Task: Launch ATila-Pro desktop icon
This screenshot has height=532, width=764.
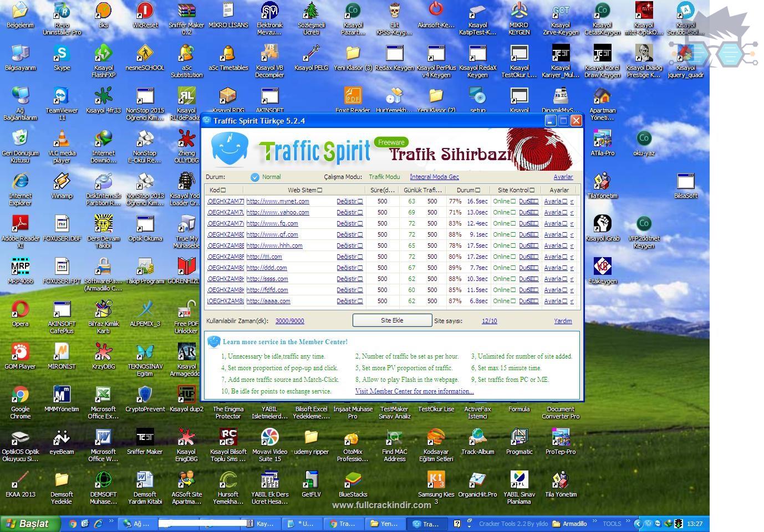Action: pos(602,143)
